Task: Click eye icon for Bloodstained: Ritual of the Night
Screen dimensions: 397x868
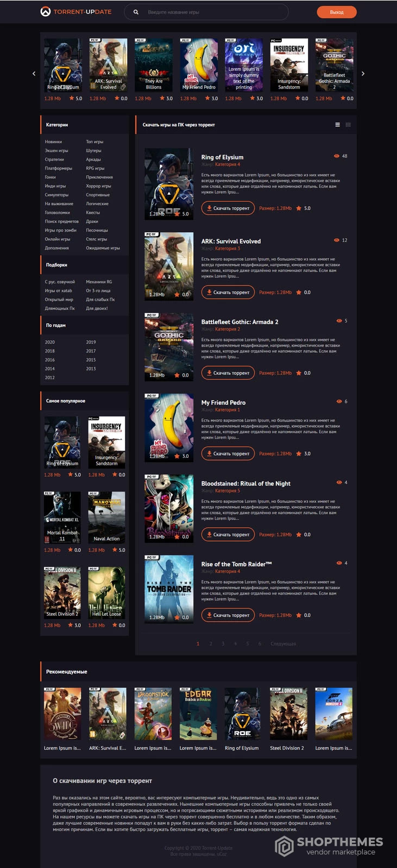Action: click(339, 482)
